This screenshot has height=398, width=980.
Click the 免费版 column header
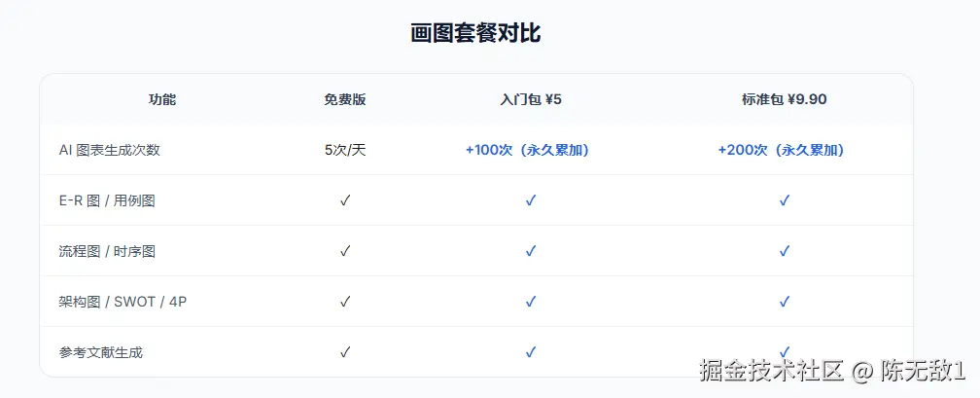[345, 99]
